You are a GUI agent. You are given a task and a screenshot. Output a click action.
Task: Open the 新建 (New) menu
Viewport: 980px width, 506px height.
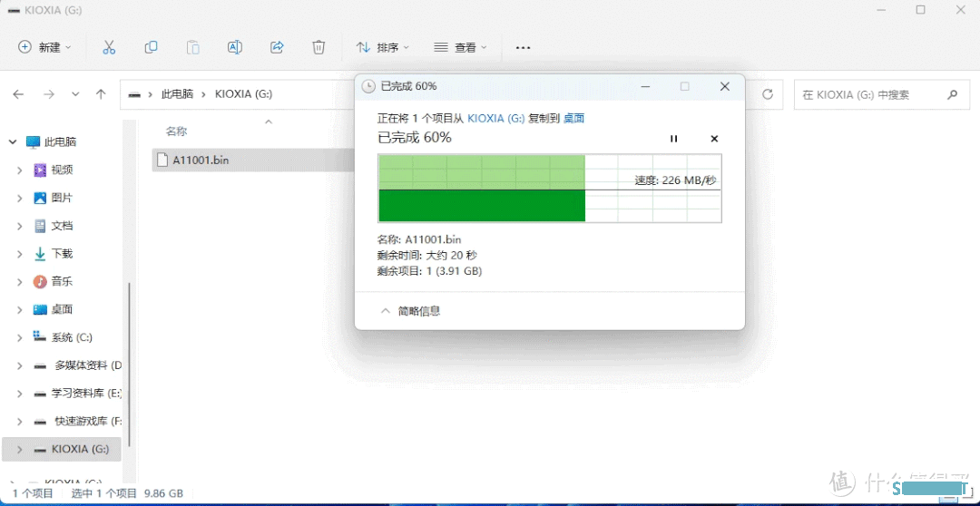(x=44, y=47)
